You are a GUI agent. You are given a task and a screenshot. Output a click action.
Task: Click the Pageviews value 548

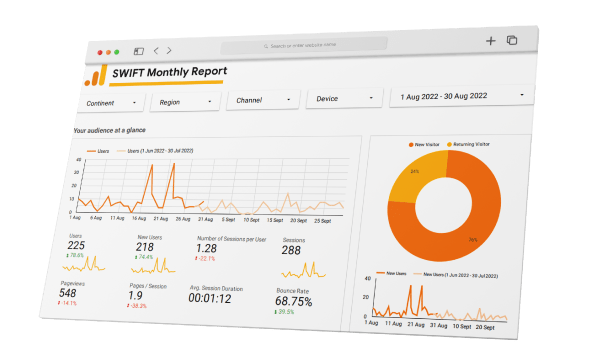[68, 293]
